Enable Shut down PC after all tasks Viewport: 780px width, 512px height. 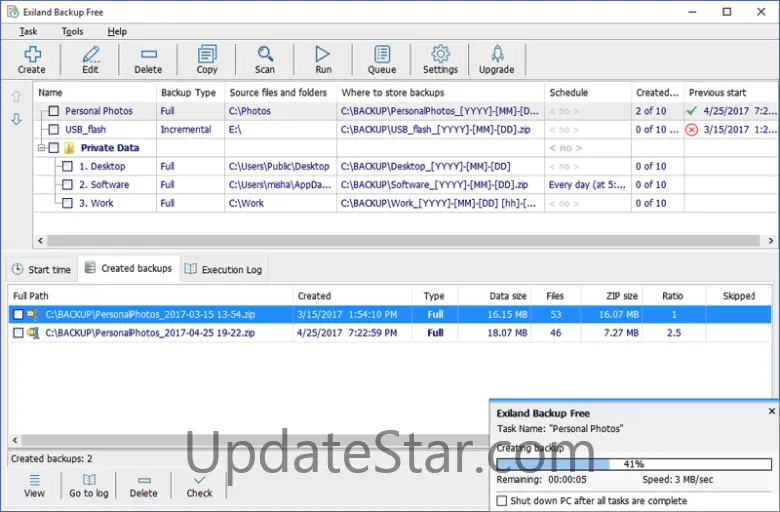[502, 501]
